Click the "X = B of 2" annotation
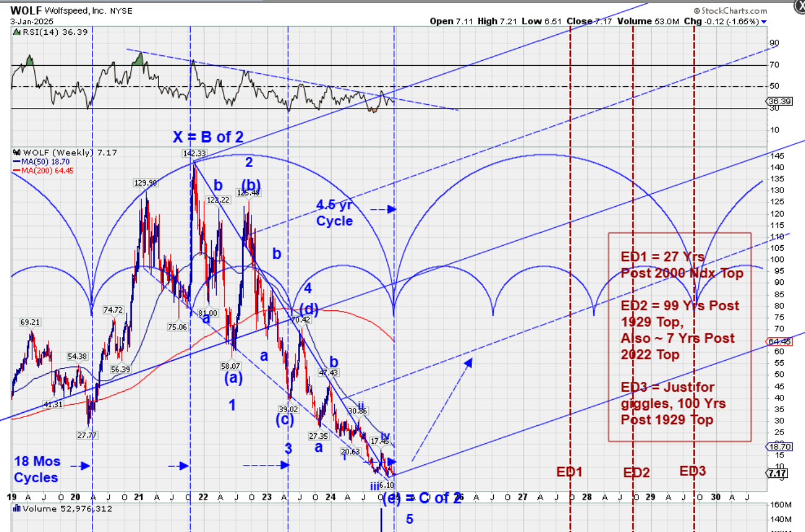The width and height of the screenshot is (805, 532). [x=208, y=137]
